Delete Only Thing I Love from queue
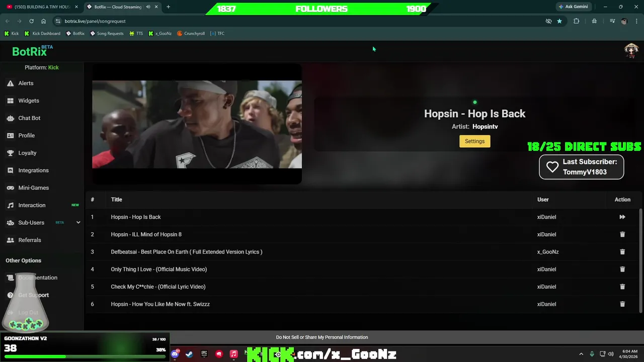 click(x=622, y=269)
